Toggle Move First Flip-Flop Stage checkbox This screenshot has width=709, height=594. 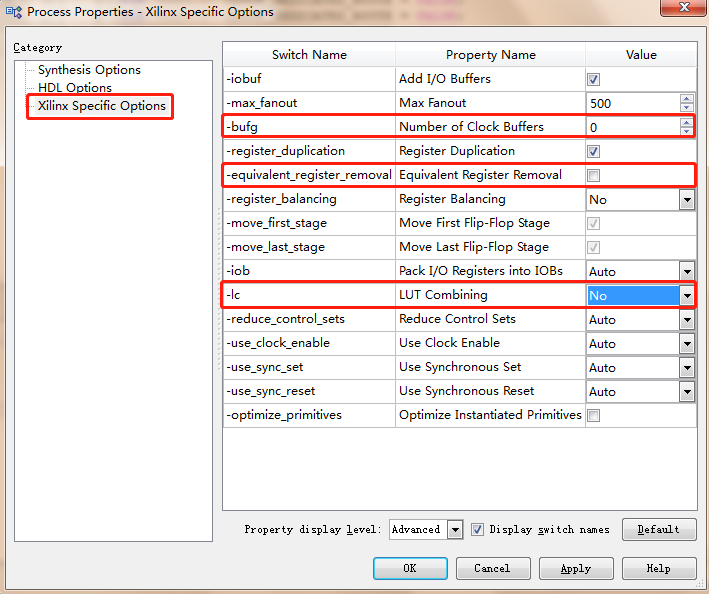point(593,223)
